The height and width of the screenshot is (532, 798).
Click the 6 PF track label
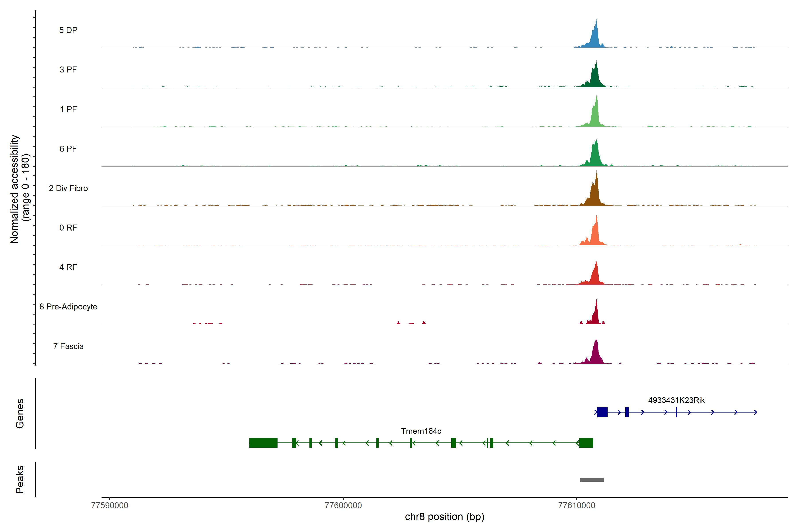[68, 149]
